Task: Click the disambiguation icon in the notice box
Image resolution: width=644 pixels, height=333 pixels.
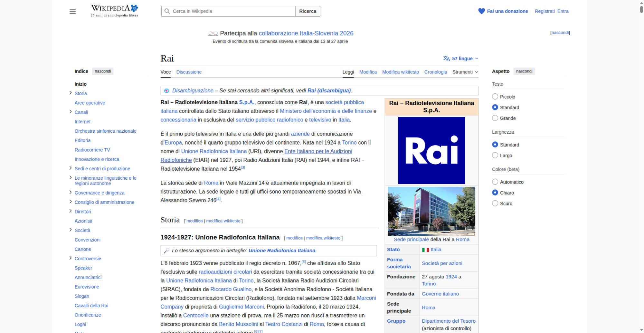Action: pos(166,91)
